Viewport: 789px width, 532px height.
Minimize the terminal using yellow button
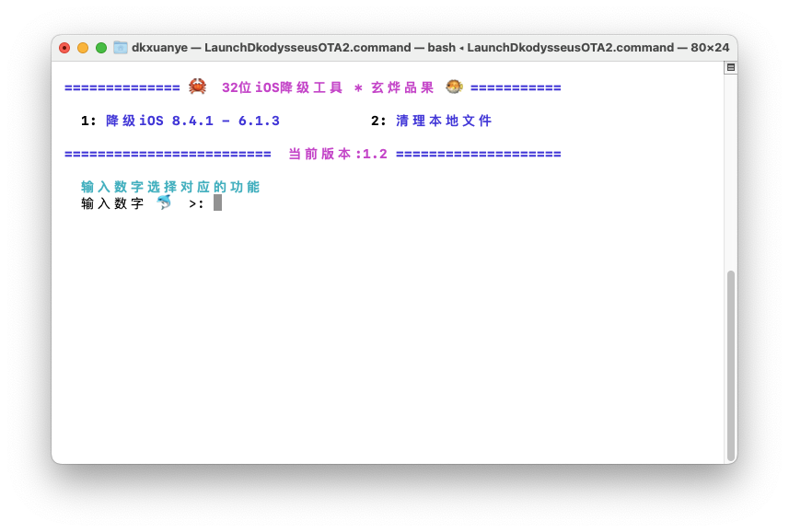(x=83, y=48)
